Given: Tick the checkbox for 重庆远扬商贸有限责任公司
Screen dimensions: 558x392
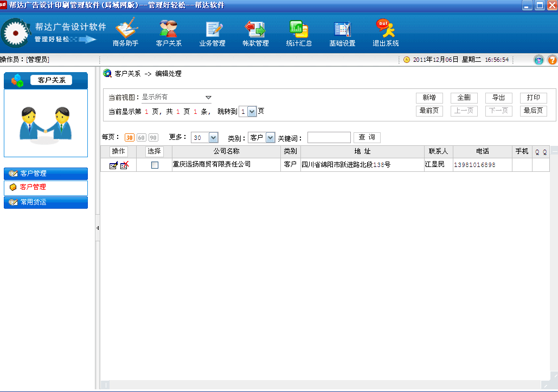Looking at the screenshot, I should click(155, 165).
